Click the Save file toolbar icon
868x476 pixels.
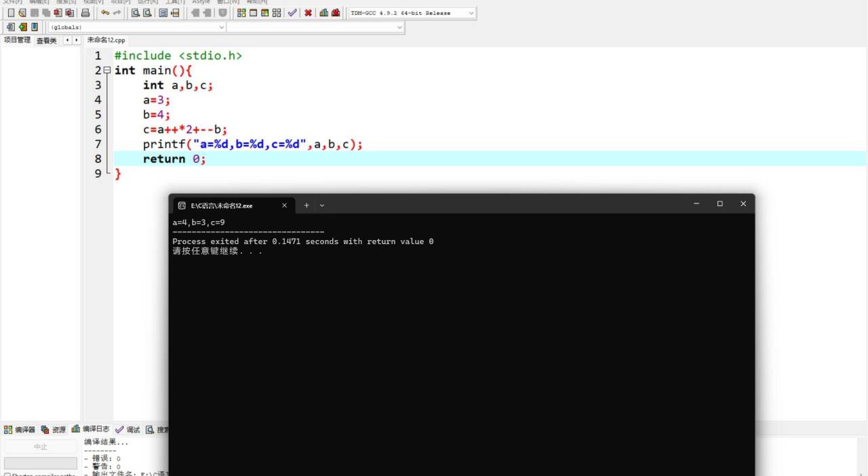tap(34, 13)
